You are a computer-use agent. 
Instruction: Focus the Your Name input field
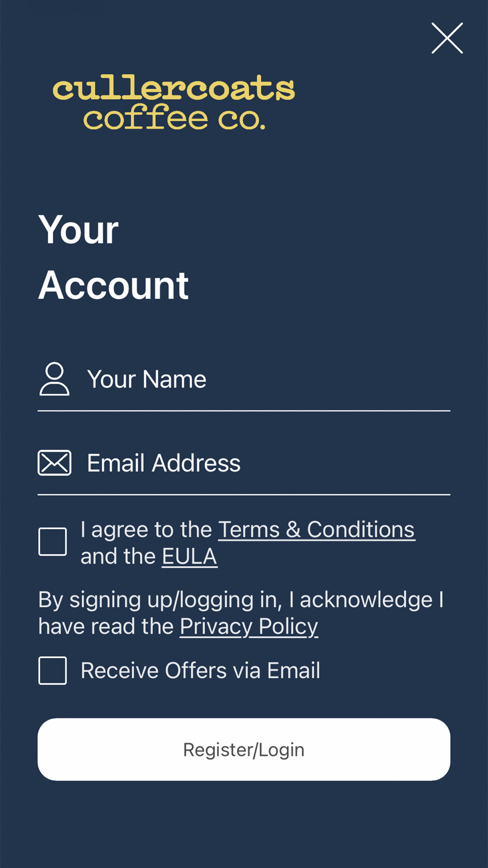[x=244, y=379]
